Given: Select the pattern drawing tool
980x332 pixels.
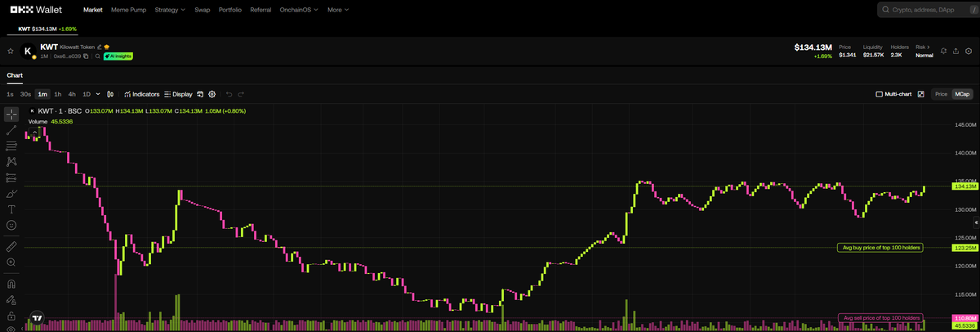Looking at the screenshot, I should [11, 161].
